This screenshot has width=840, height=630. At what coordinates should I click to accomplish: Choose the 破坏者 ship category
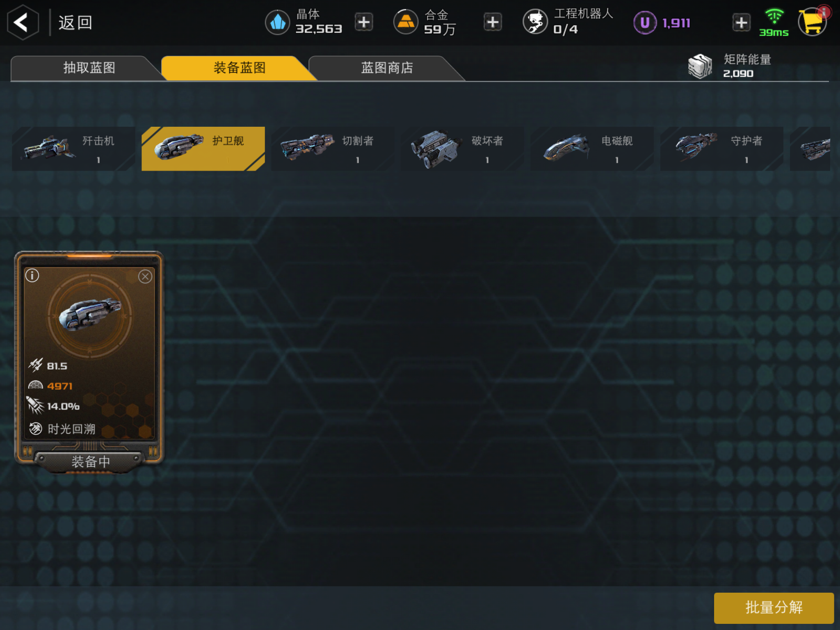462,148
